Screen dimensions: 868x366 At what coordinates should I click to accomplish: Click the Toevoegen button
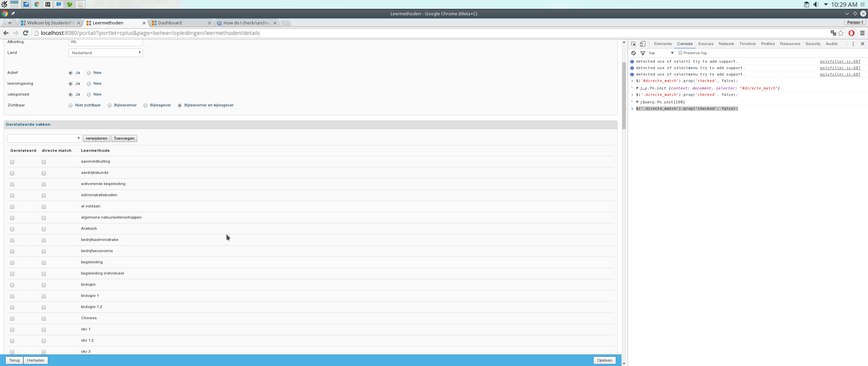(x=124, y=138)
